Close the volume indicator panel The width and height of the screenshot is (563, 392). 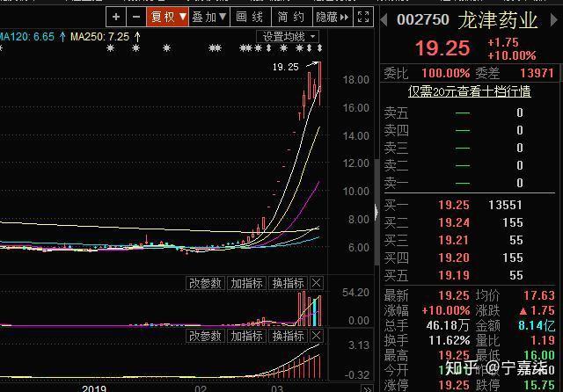click(x=317, y=283)
